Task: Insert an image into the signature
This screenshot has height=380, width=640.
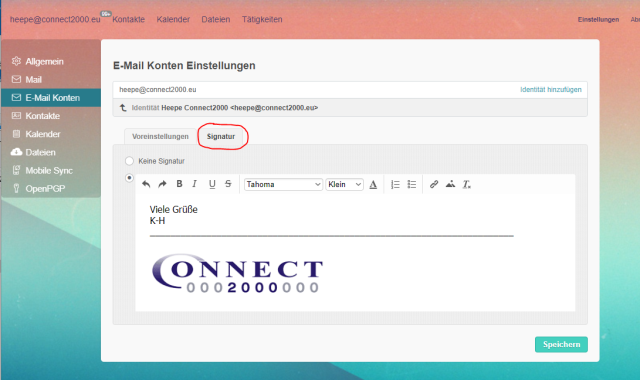Action: [450, 184]
